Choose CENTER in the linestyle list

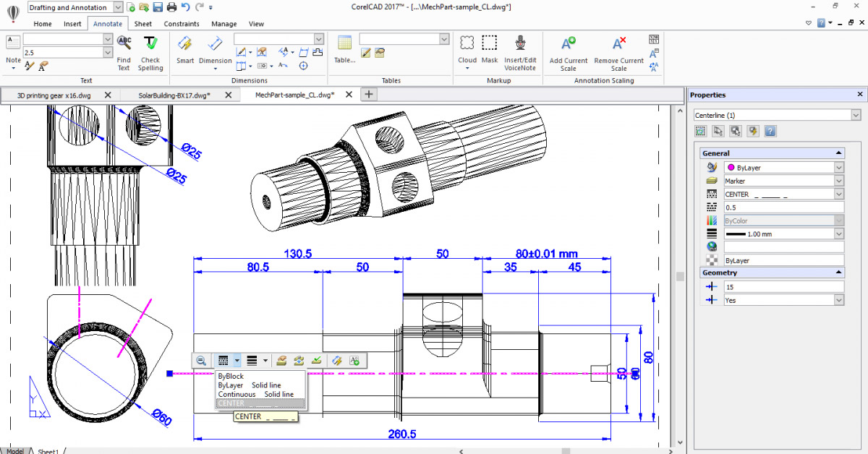pyautogui.click(x=260, y=403)
